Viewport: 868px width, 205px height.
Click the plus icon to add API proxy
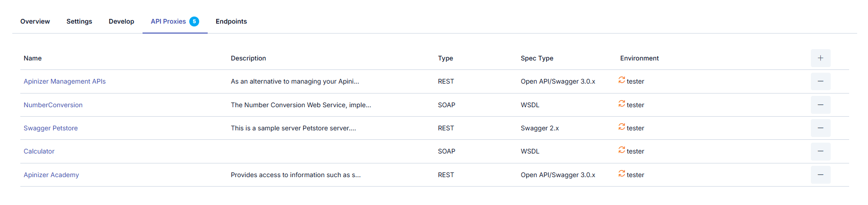(x=820, y=58)
